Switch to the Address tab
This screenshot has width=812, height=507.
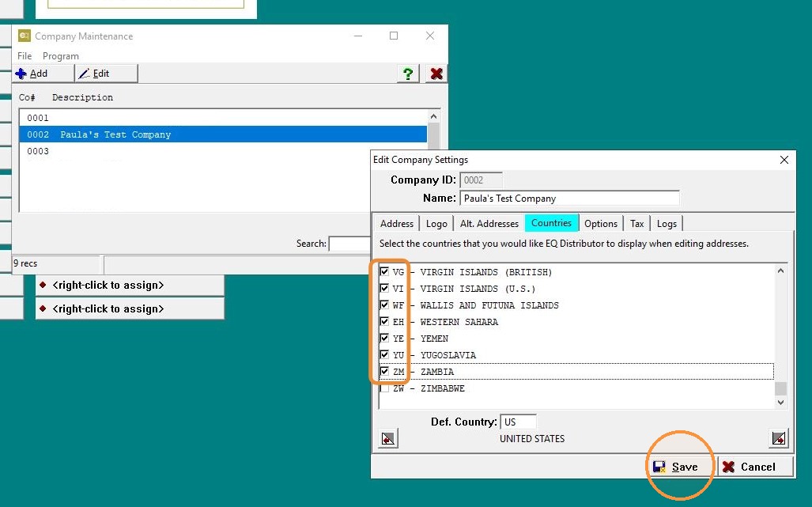[397, 224]
